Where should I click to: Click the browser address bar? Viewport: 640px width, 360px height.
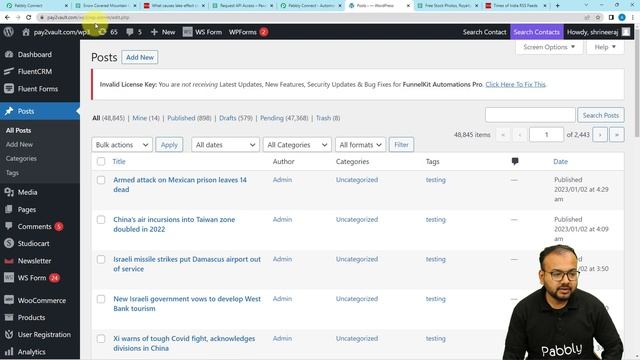pyautogui.click(x=310, y=18)
